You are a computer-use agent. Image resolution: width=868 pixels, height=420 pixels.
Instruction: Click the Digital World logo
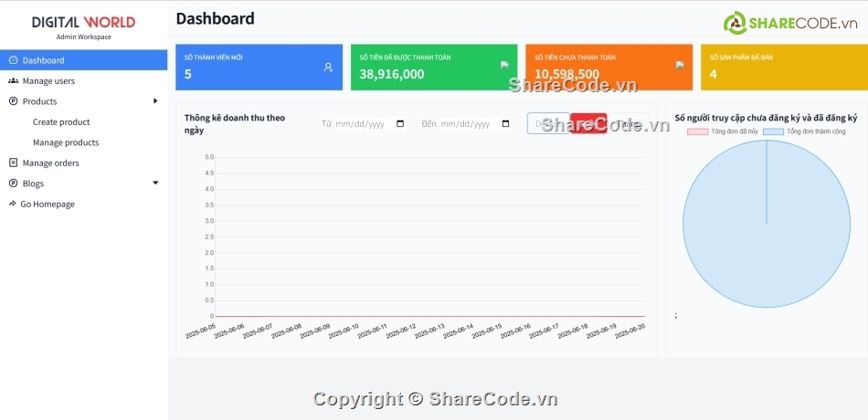[x=83, y=22]
